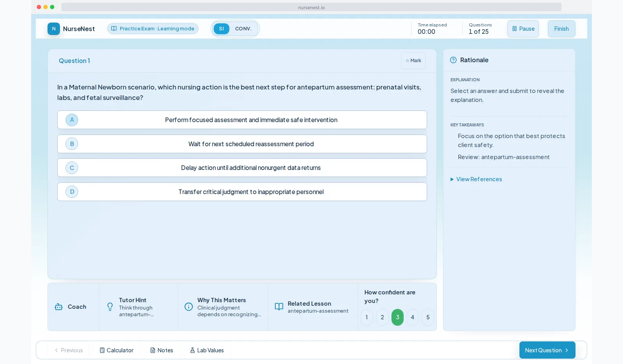
Task: Click the nursenest.io address bar
Action: coord(311,7)
